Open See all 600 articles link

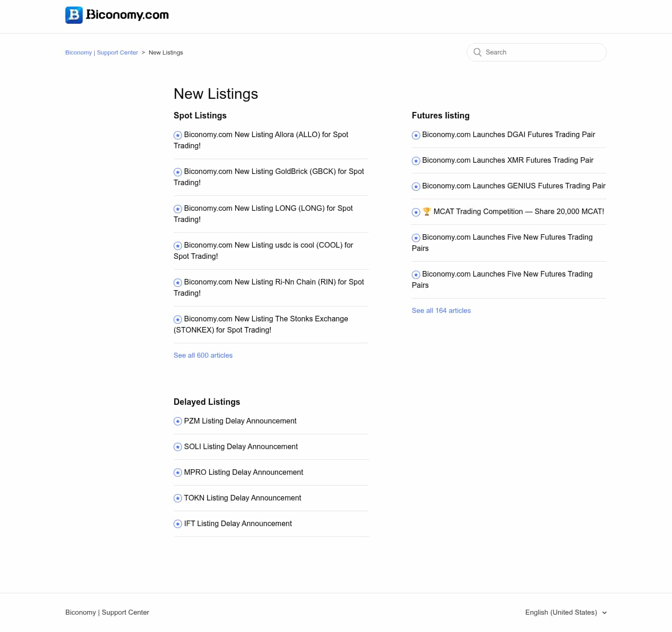(203, 355)
